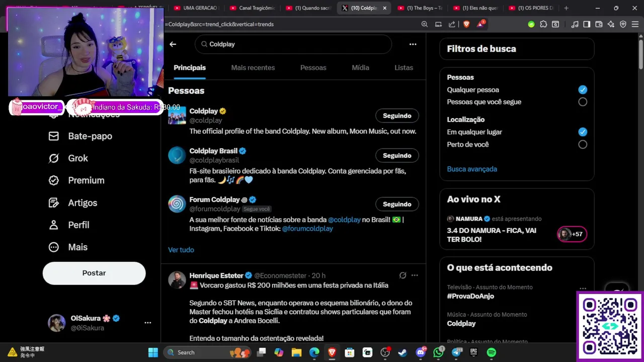Select Qualquer pessoa filter option

tap(583, 90)
